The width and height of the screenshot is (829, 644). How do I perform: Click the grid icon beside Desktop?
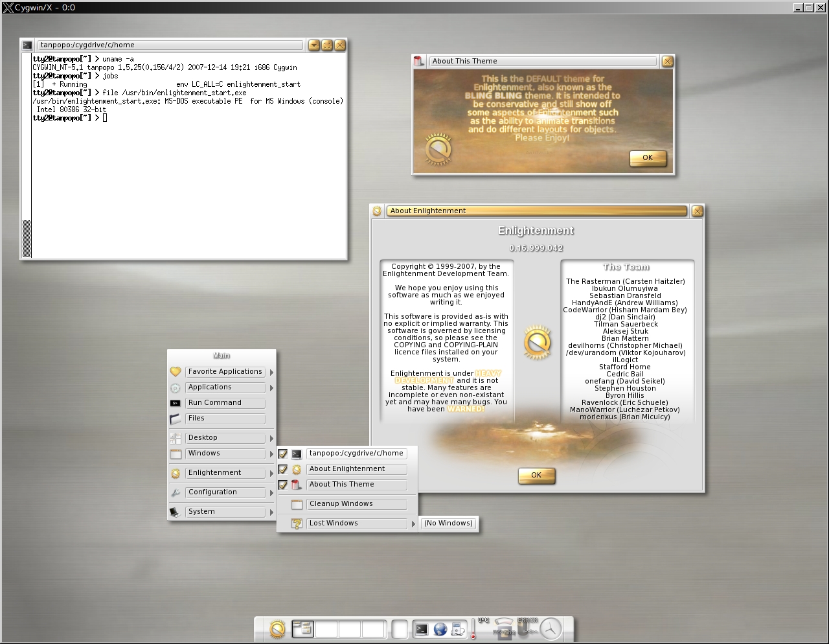(176, 439)
